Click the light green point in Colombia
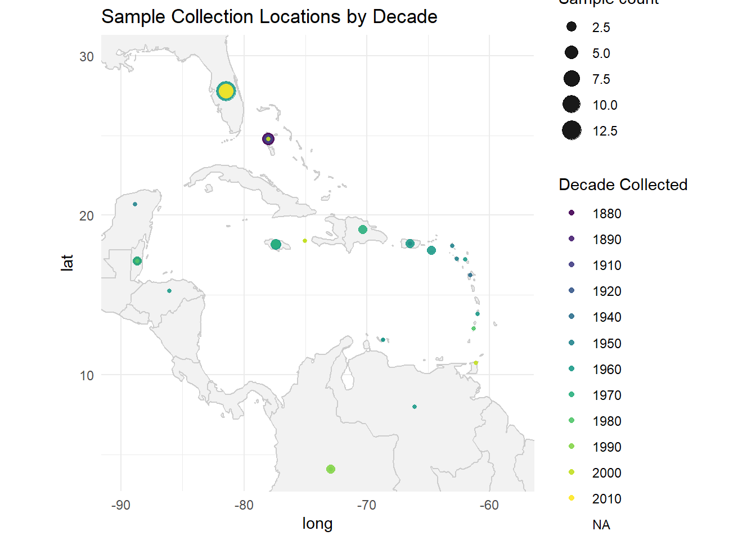This screenshot has height=540, width=756. [331, 469]
